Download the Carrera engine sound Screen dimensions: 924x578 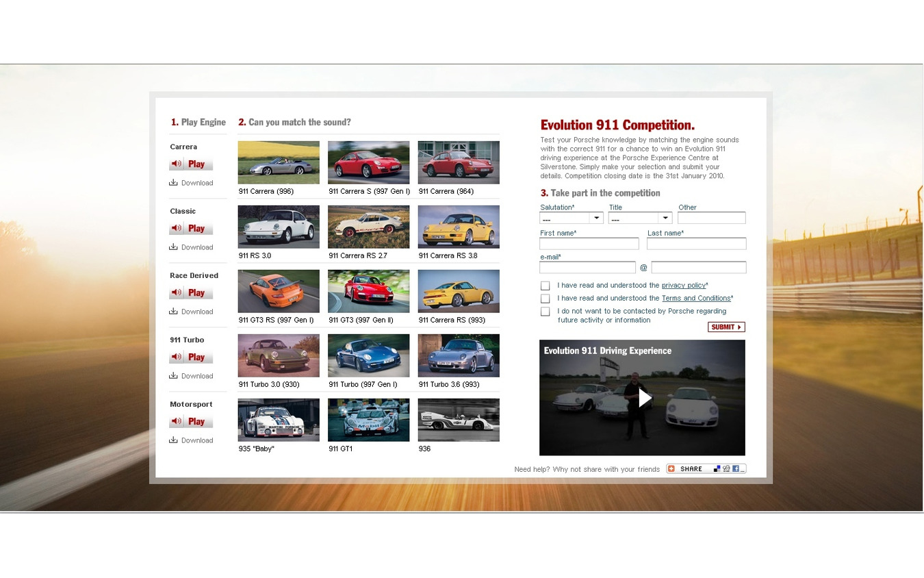[191, 183]
